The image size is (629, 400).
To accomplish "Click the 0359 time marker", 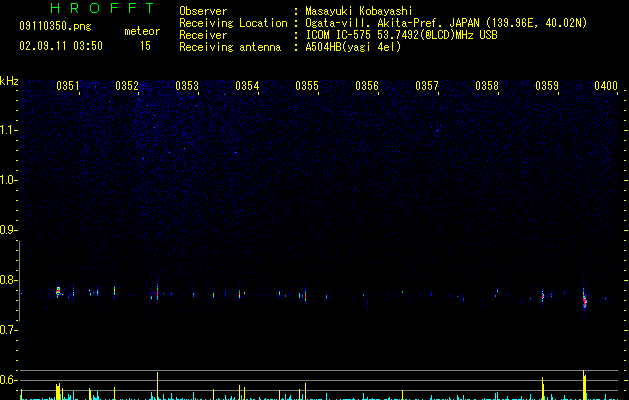I will point(547,86).
